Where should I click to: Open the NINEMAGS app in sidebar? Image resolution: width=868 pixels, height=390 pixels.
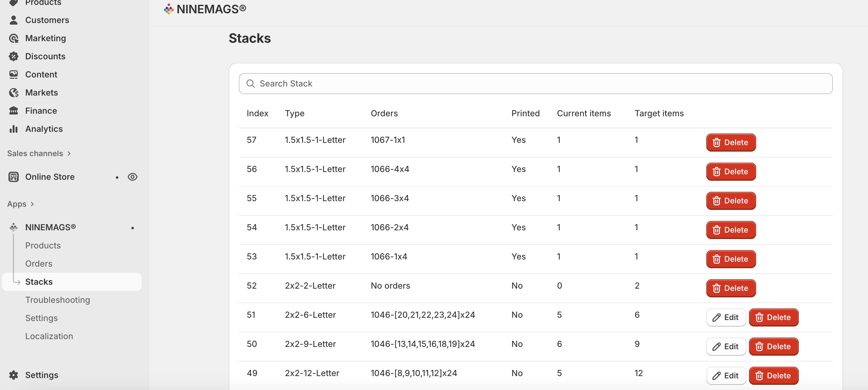(50, 227)
